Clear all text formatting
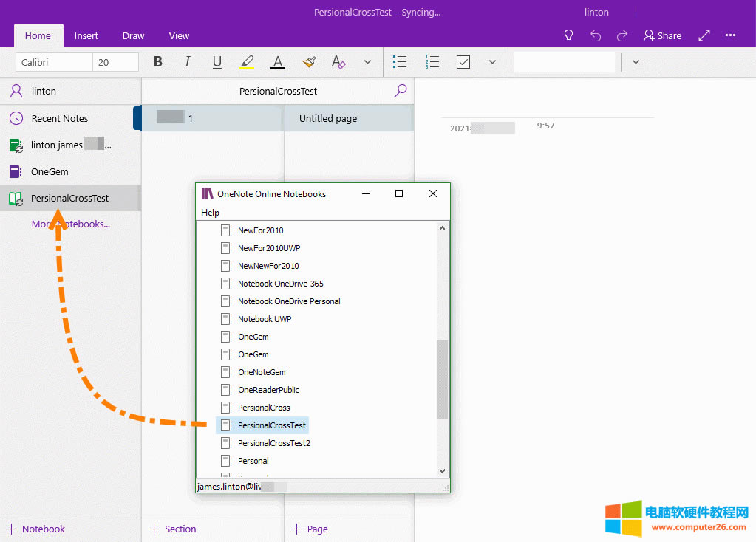The width and height of the screenshot is (756, 542). tap(338, 62)
